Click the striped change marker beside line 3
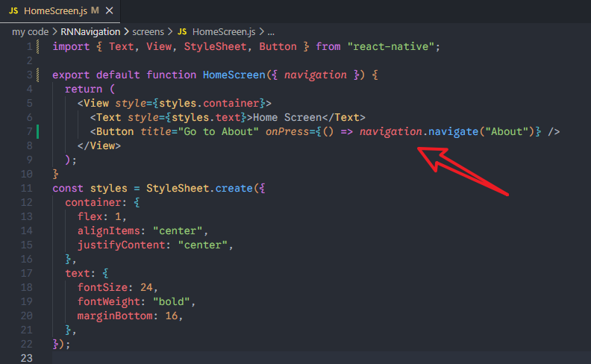591x364 pixels. coord(37,75)
